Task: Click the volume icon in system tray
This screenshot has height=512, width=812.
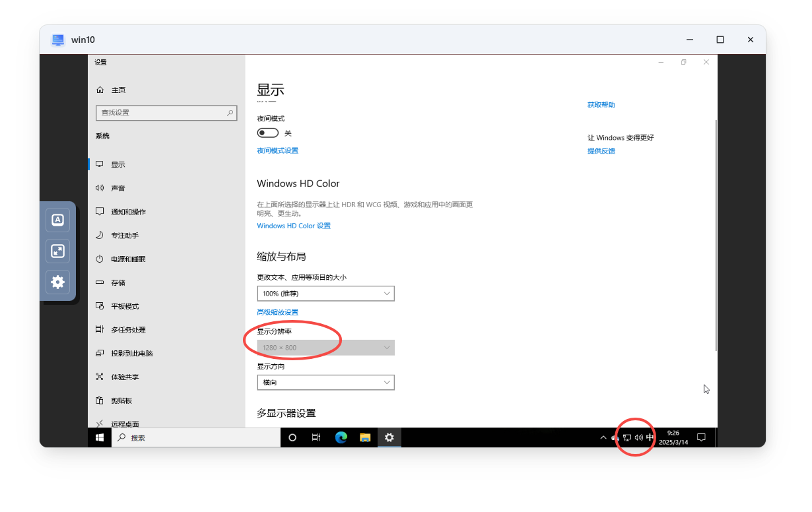Action: coord(638,437)
